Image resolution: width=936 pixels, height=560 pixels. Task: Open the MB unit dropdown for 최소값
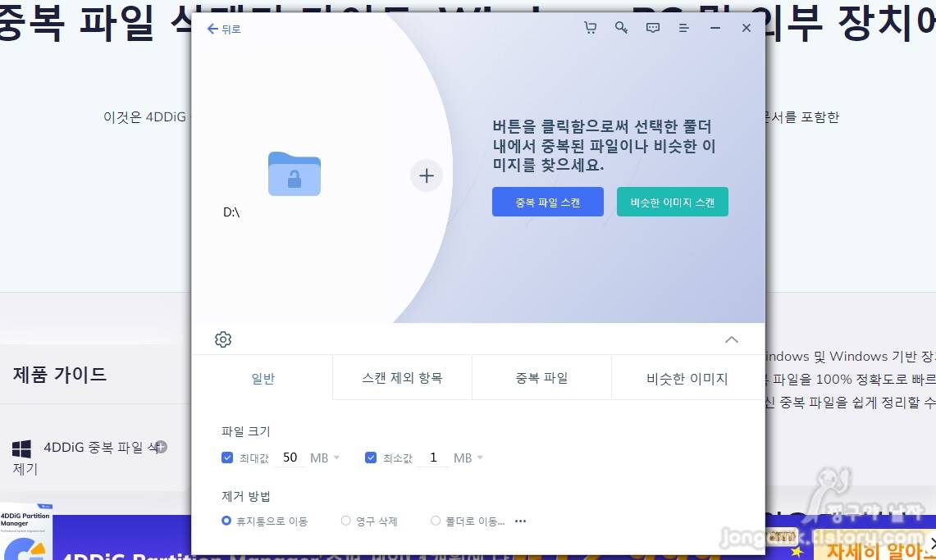point(468,458)
